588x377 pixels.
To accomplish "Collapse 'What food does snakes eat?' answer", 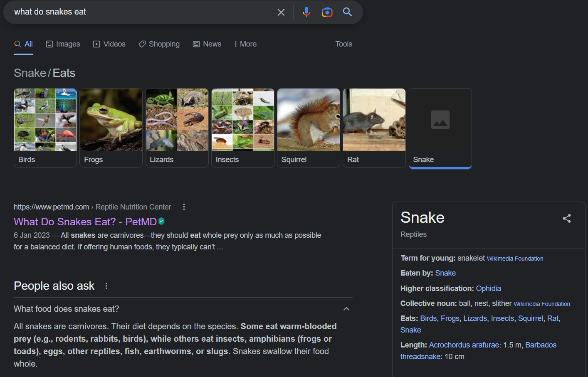I will click(x=346, y=309).
